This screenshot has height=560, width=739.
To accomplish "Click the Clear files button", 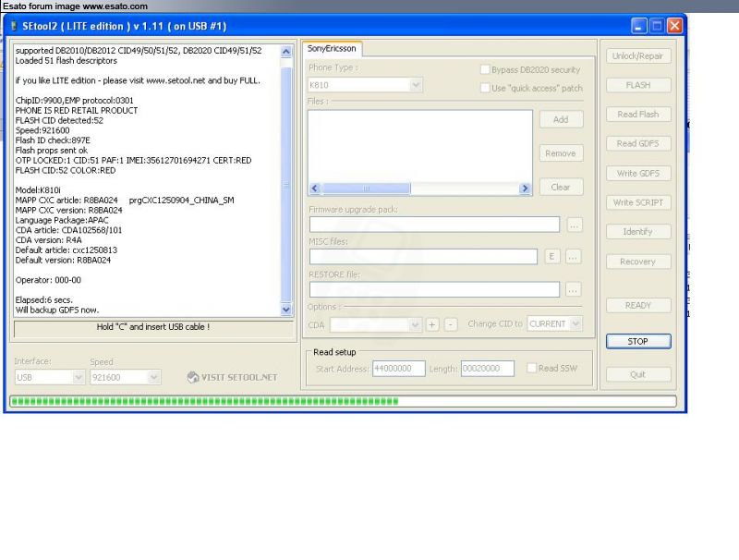I will 561,188.
